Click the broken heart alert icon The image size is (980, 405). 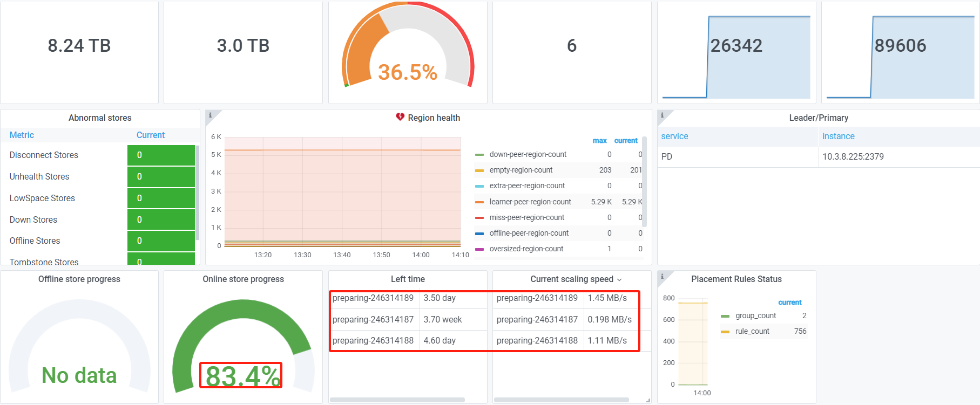click(x=400, y=117)
